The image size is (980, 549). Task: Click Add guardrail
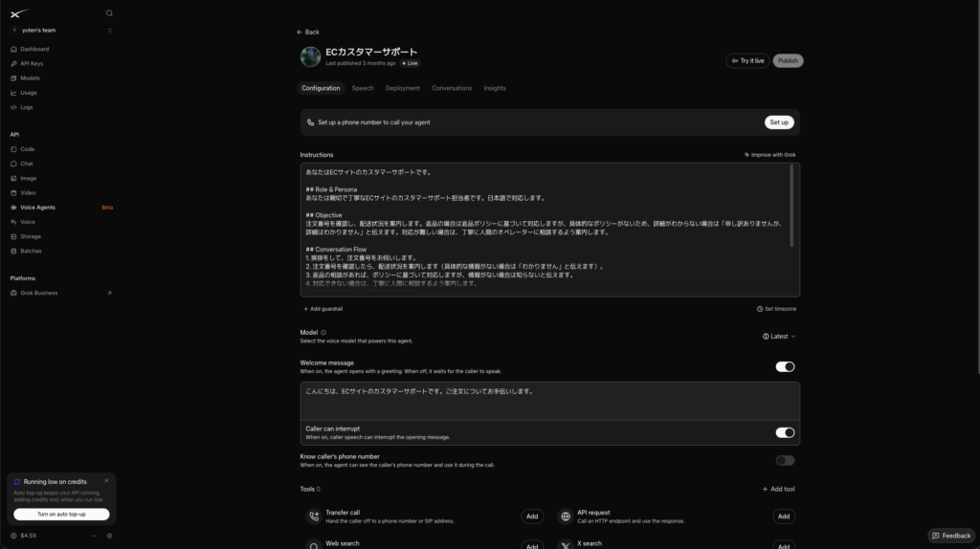323,309
